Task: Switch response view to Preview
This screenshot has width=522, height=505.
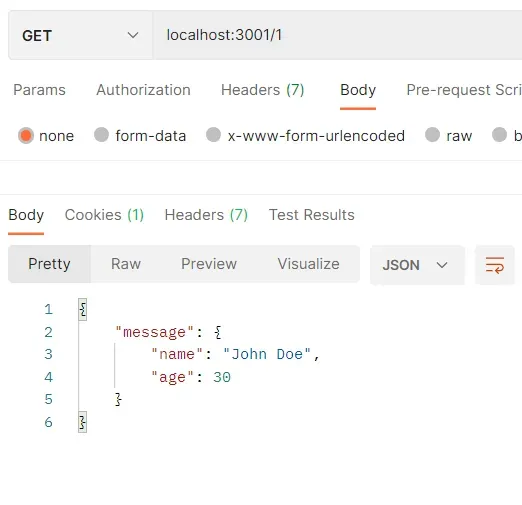Action: [x=209, y=264]
